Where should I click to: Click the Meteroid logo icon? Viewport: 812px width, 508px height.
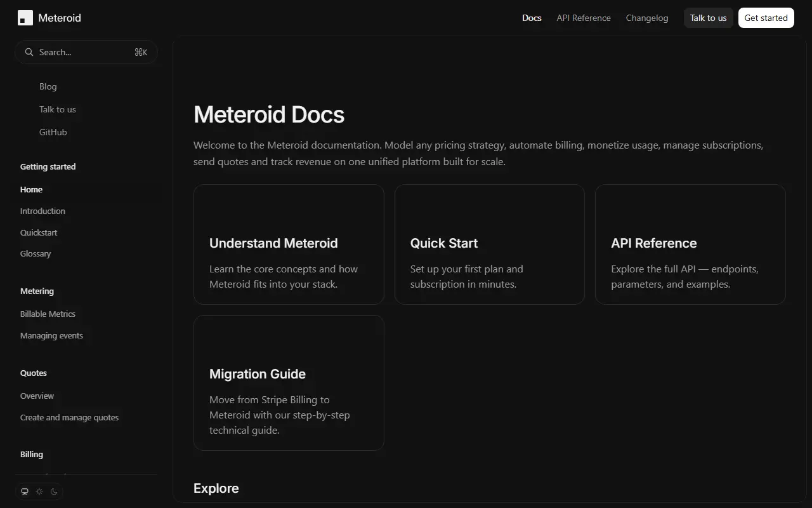pyautogui.click(x=25, y=18)
